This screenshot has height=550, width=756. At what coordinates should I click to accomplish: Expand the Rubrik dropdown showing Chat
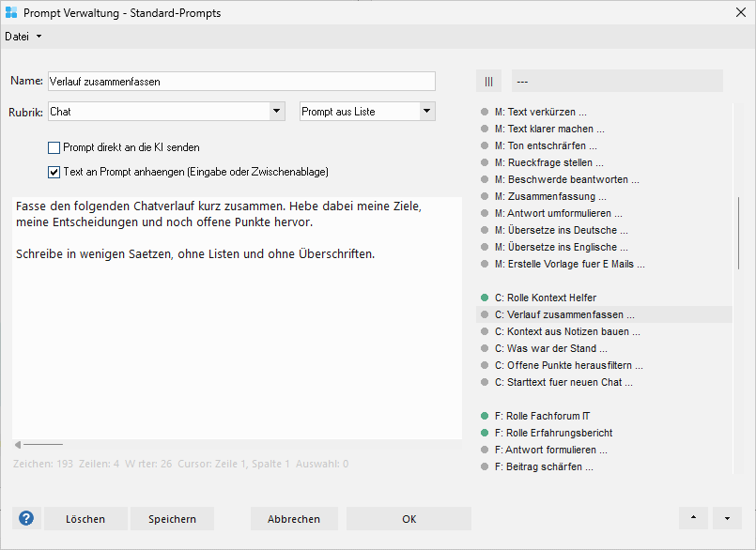276,112
